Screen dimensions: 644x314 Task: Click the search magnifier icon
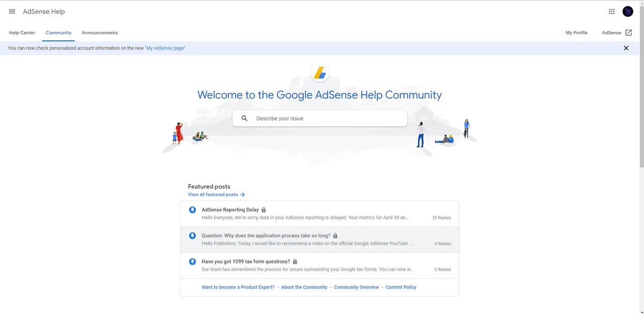[x=245, y=118]
